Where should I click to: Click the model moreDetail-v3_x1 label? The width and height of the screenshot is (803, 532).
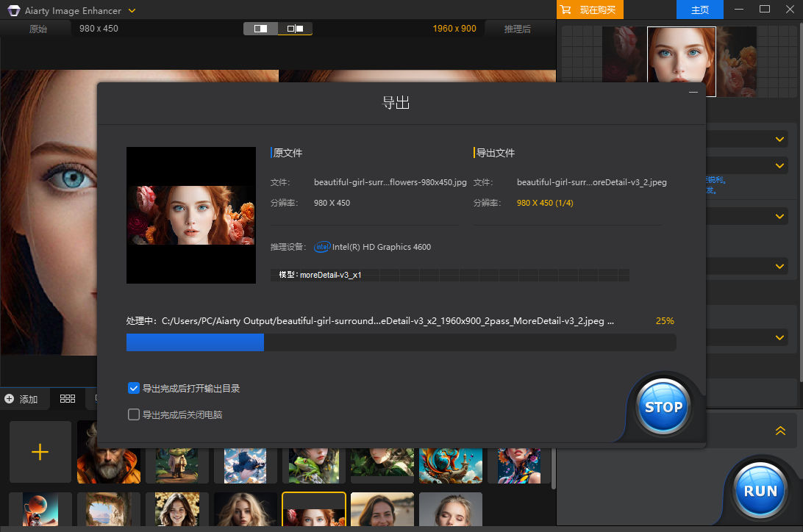(x=320, y=275)
